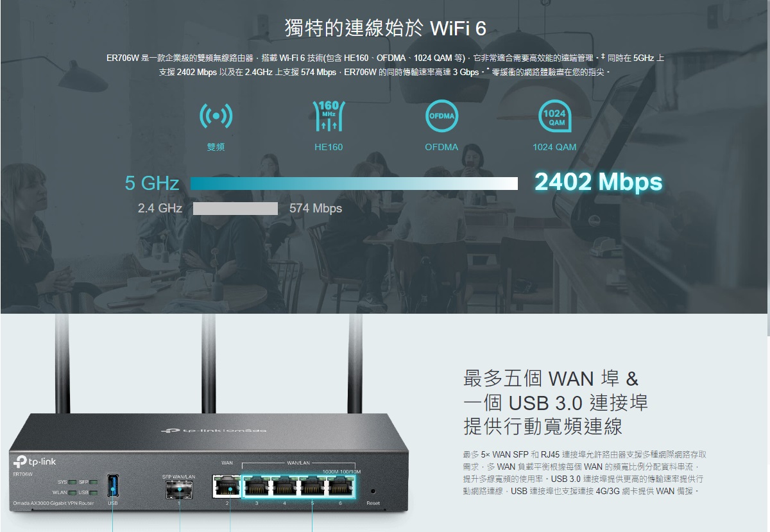Click the 2.4 GHz gray speed bar
770x532 pixels.
point(235,209)
